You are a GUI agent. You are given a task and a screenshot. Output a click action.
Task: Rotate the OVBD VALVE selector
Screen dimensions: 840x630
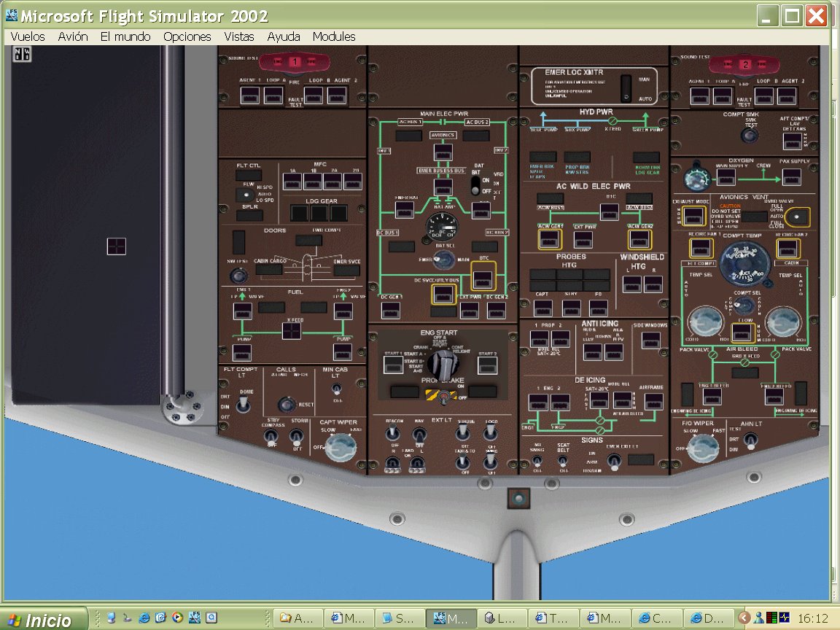pos(798,217)
